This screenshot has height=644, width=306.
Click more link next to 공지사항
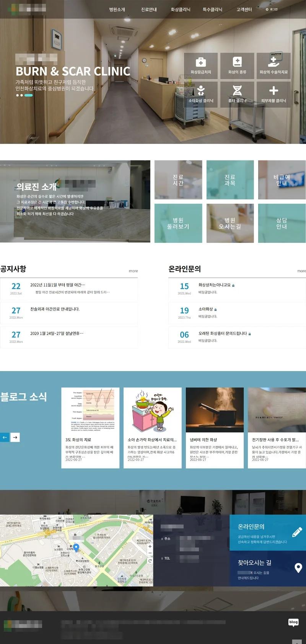(133, 271)
